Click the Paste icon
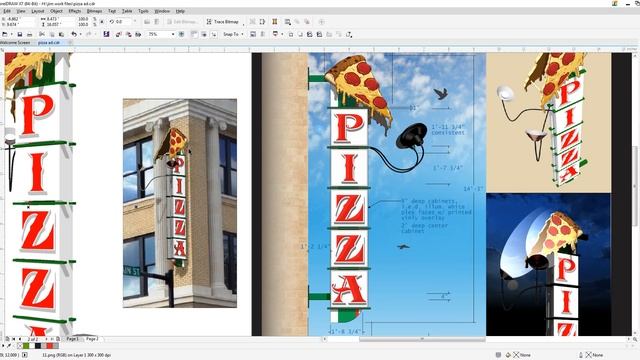This screenshot has height=360, width=640. (x=61, y=34)
